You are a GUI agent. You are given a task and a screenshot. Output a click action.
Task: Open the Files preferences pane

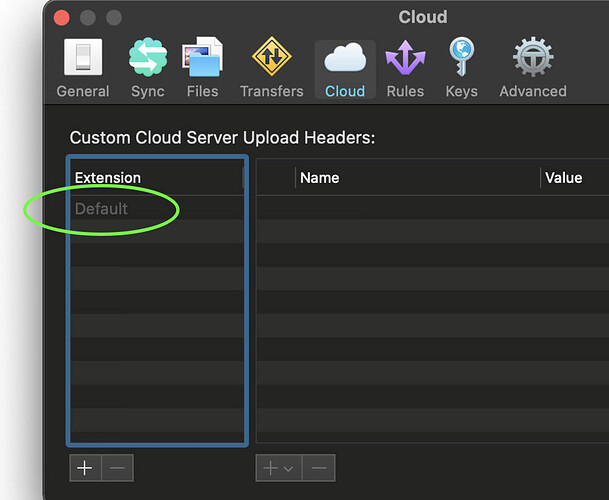point(202,57)
